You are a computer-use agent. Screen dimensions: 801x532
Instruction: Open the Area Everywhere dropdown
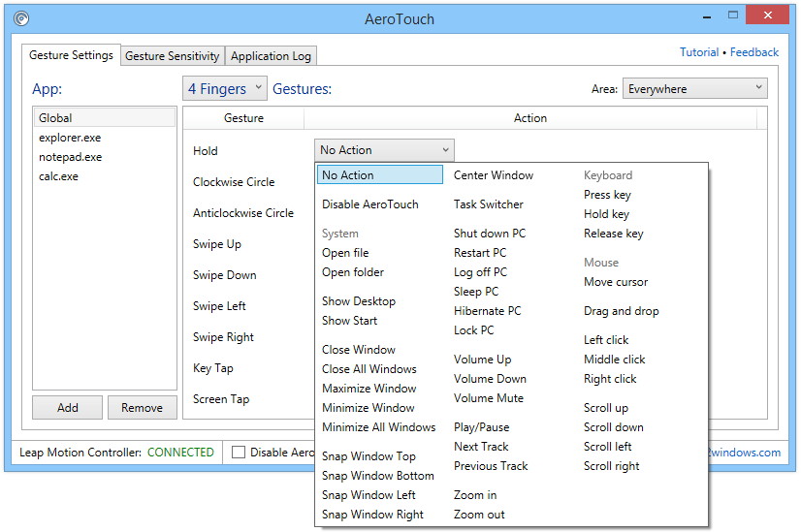pos(694,89)
